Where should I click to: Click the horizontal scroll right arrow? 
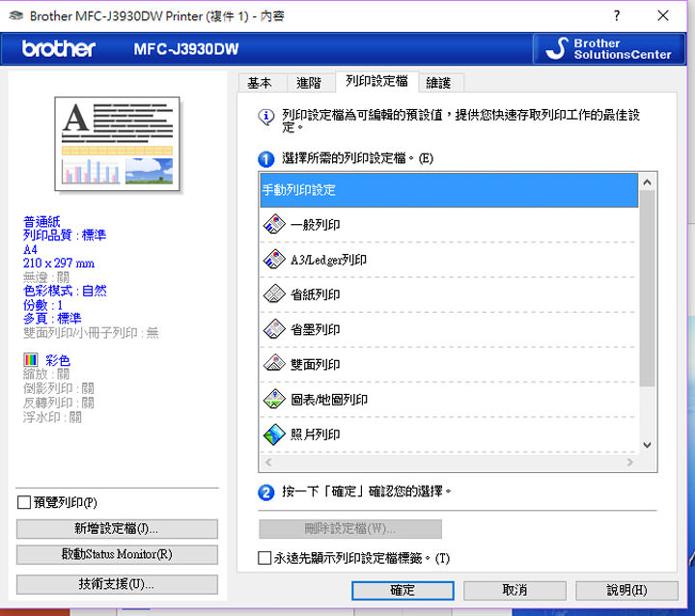(x=629, y=462)
